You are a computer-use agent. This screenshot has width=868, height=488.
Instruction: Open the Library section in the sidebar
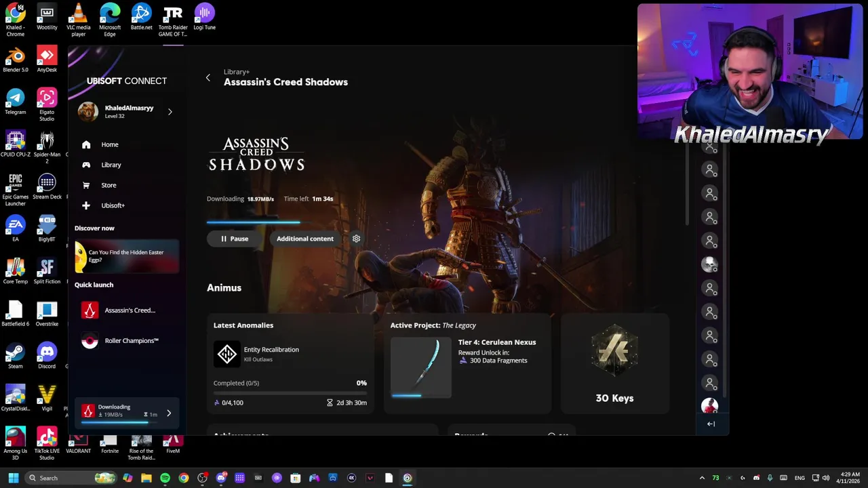[x=102, y=165]
